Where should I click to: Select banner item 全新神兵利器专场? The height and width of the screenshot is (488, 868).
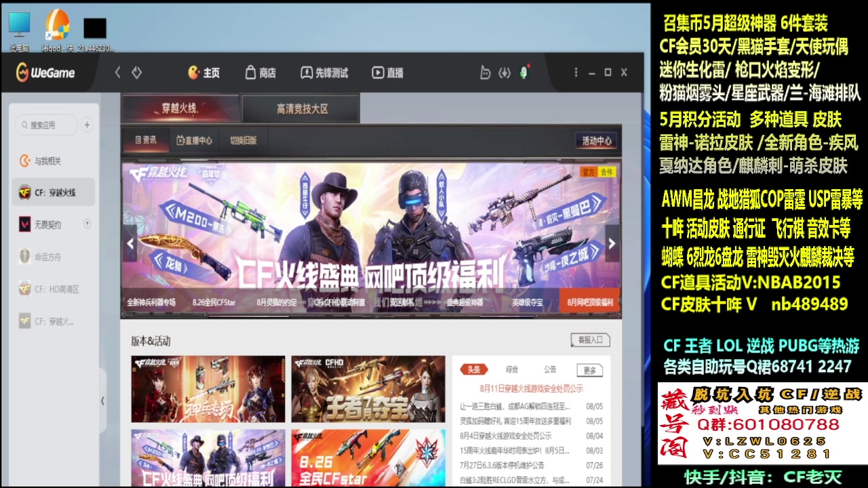point(151,302)
